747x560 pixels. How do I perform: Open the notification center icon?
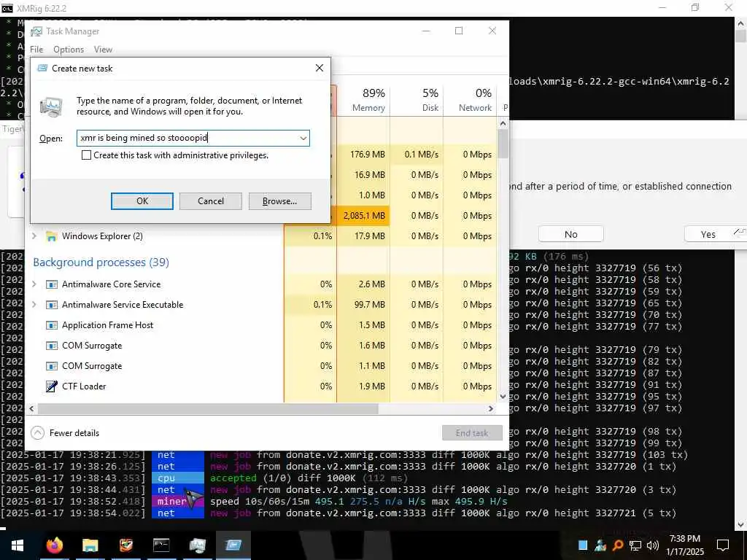[723, 545]
